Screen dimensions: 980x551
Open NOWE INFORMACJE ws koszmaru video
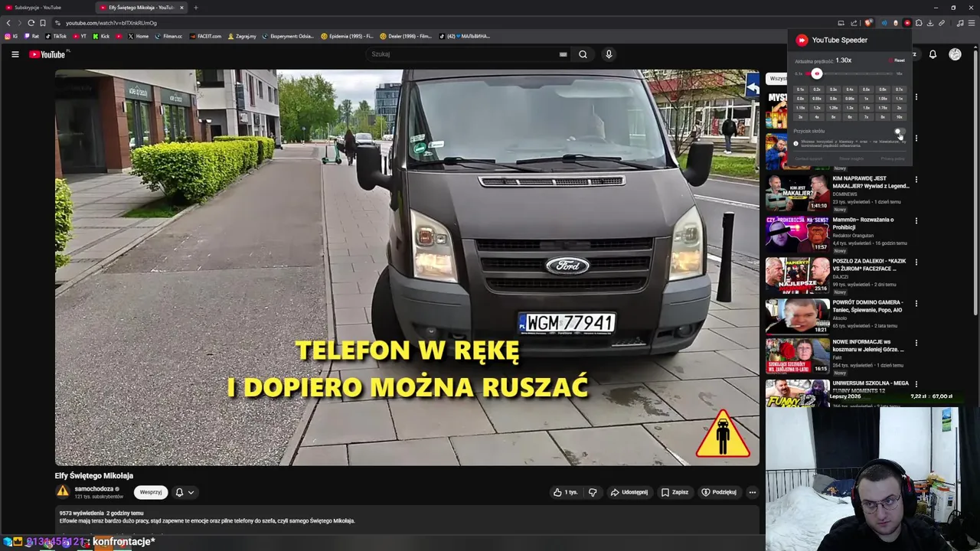click(x=797, y=357)
